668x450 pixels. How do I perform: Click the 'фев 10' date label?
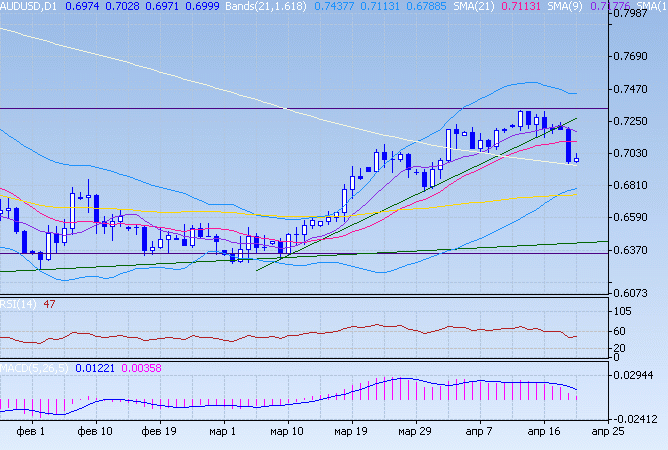tap(96, 431)
